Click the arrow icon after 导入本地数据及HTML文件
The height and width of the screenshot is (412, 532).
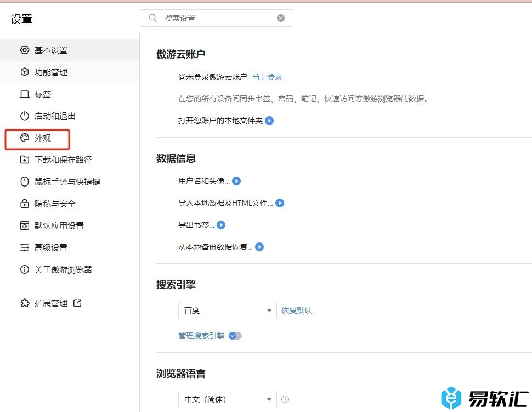[280, 203]
